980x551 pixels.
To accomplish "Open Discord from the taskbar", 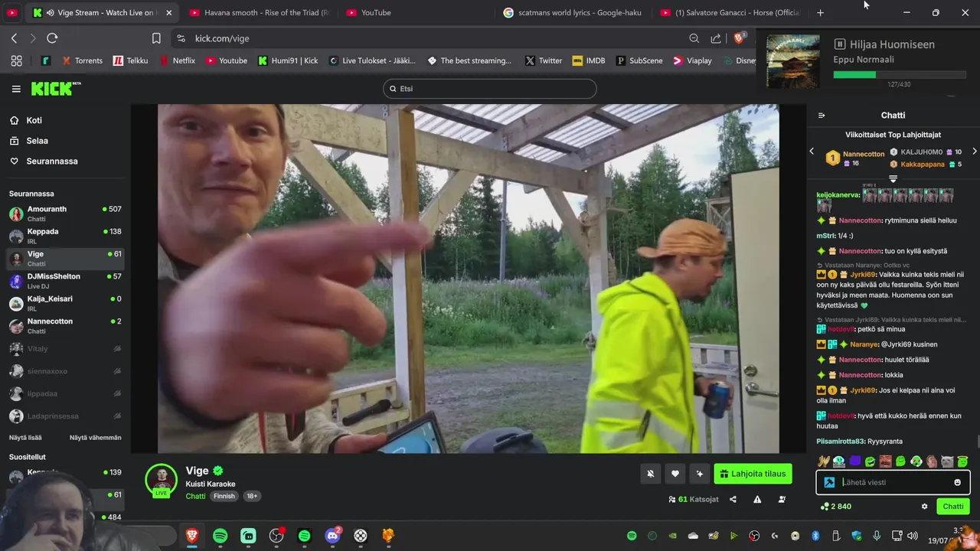I will [332, 536].
